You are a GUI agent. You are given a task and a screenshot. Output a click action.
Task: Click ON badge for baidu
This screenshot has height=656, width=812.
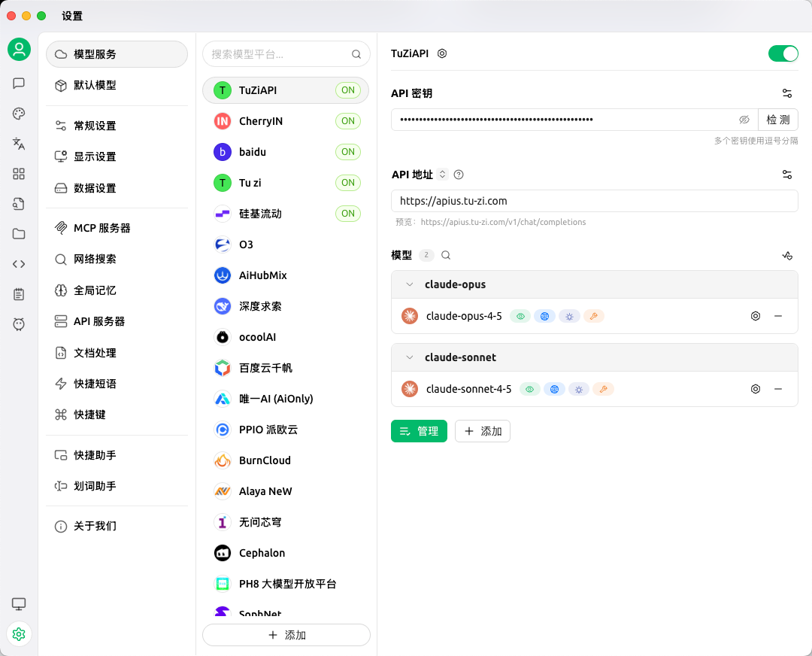(348, 152)
